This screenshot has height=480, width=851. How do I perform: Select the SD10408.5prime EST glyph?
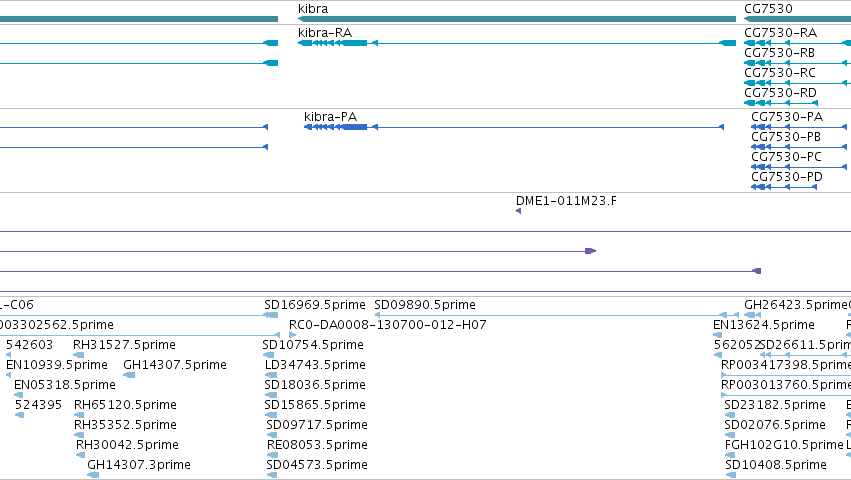click(x=731, y=475)
